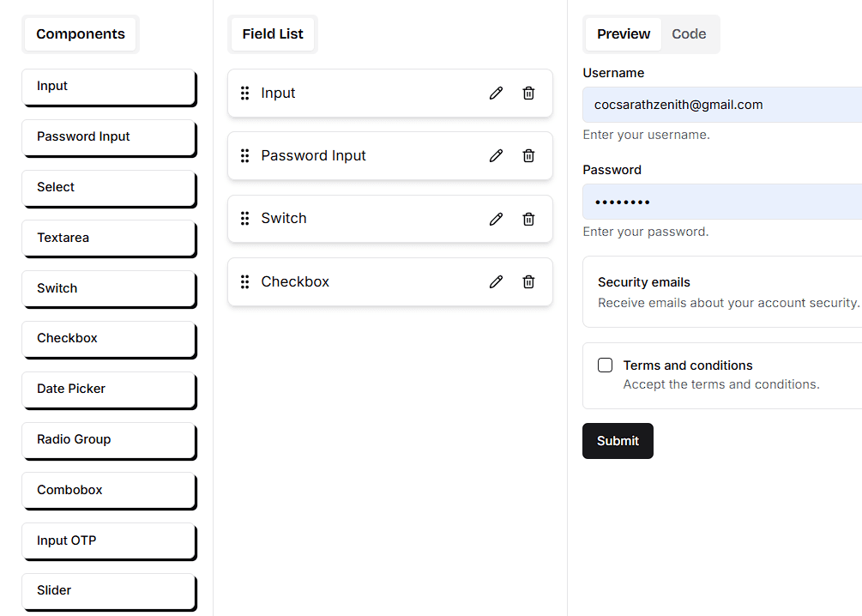The image size is (862, 616).
Task: Add a Switch component
Action: point(109,288)
